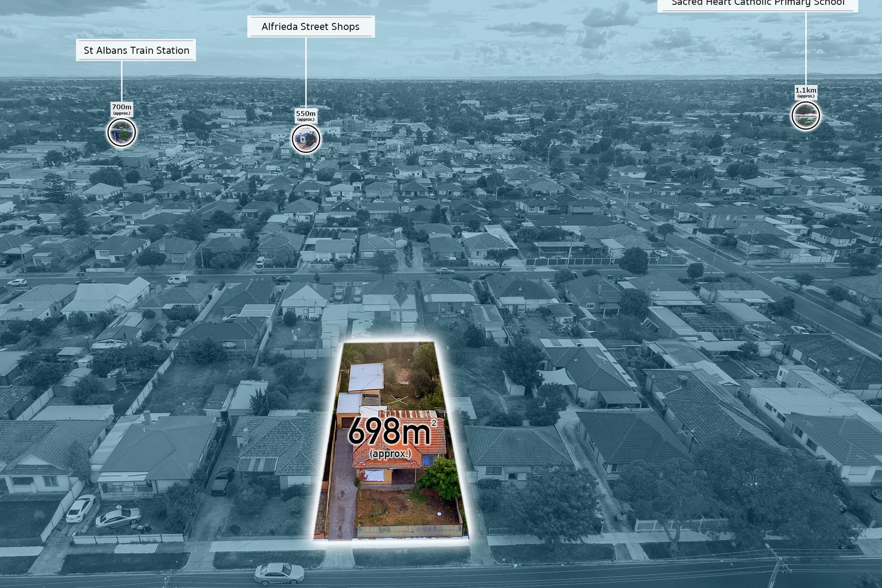The width and height of the screenshot is (882, 588).
Task: Click the Alfrieda Street Shops label
Action: 311,27
